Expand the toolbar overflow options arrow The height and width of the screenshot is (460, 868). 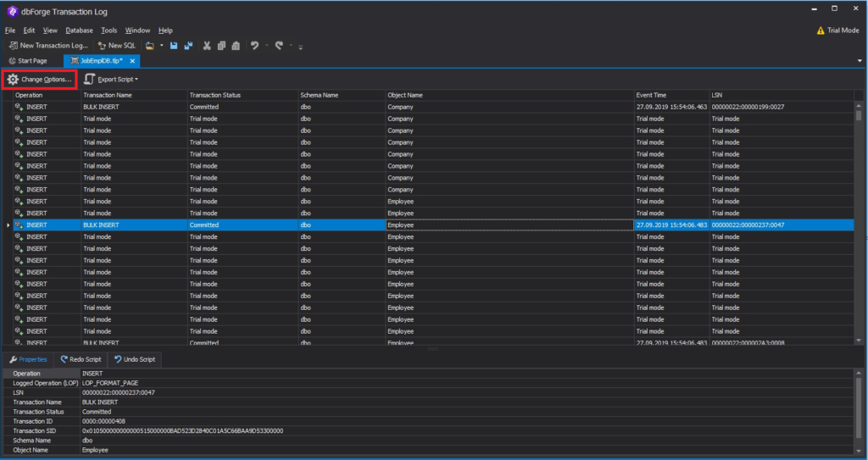coord(301,47)
